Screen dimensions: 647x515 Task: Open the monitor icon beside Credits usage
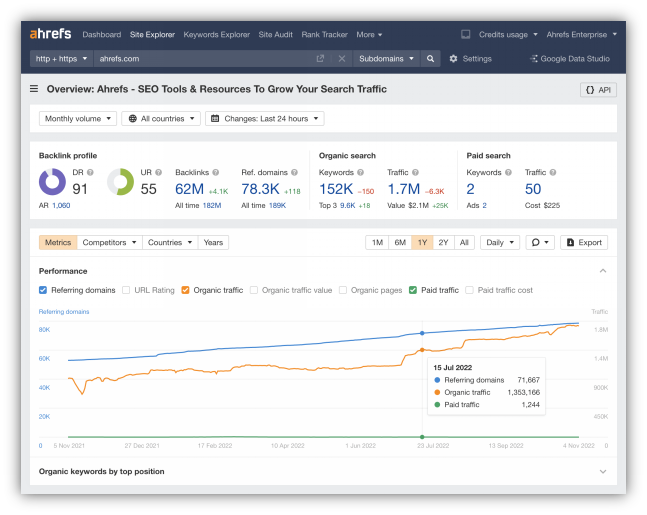[465, 34]
